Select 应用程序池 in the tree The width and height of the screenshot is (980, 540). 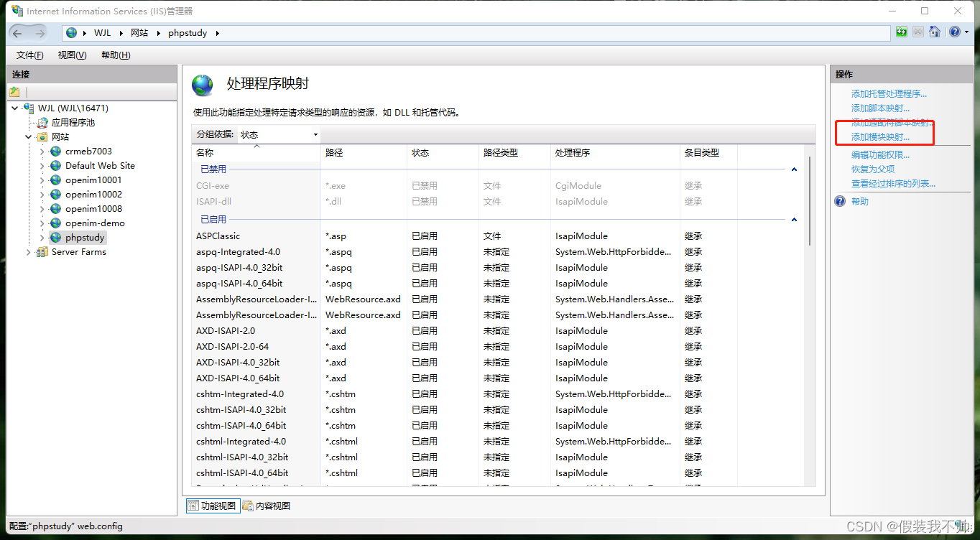(x=73, y=122)
